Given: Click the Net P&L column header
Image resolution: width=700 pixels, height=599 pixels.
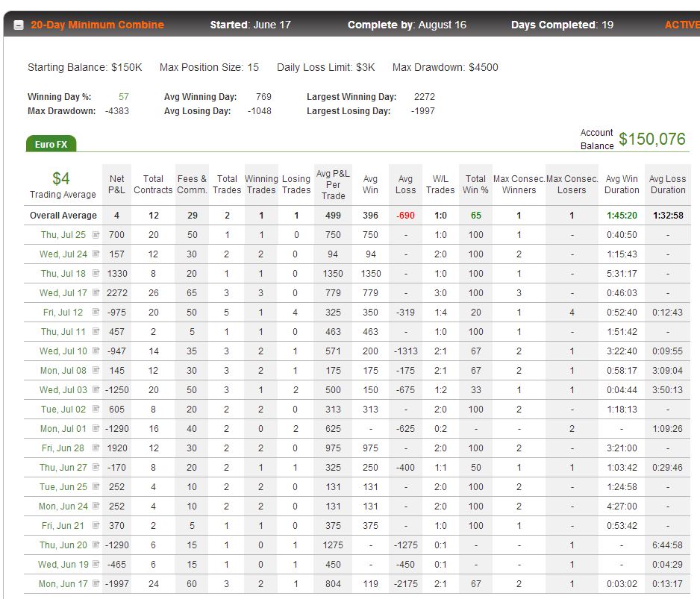Looking at the screenshot, I should click(116, 184).
